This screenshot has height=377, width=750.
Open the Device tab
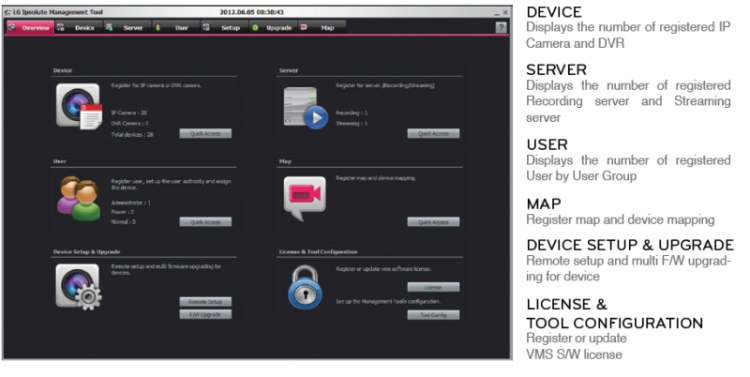click(79, 28)
